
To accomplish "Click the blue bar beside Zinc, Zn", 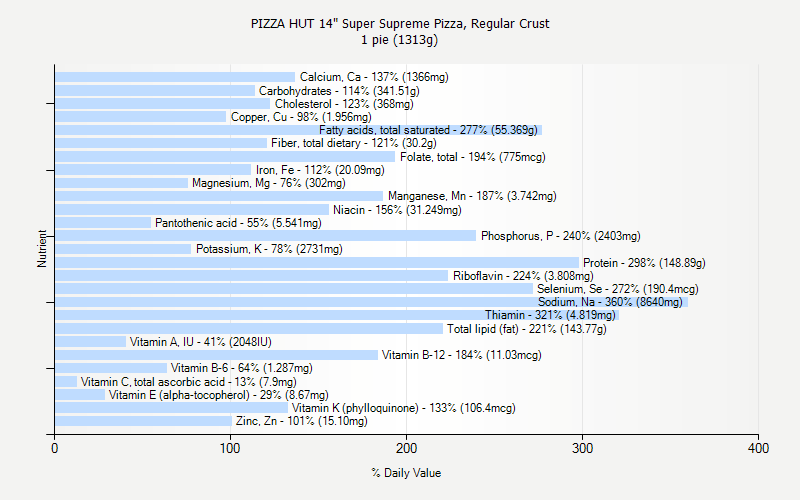I will [143, 421].
